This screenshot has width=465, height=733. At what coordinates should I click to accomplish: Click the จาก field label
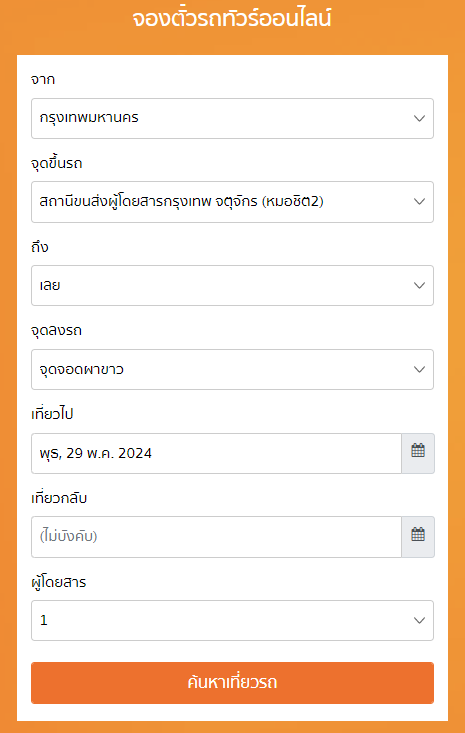click(x=43, y=79)
